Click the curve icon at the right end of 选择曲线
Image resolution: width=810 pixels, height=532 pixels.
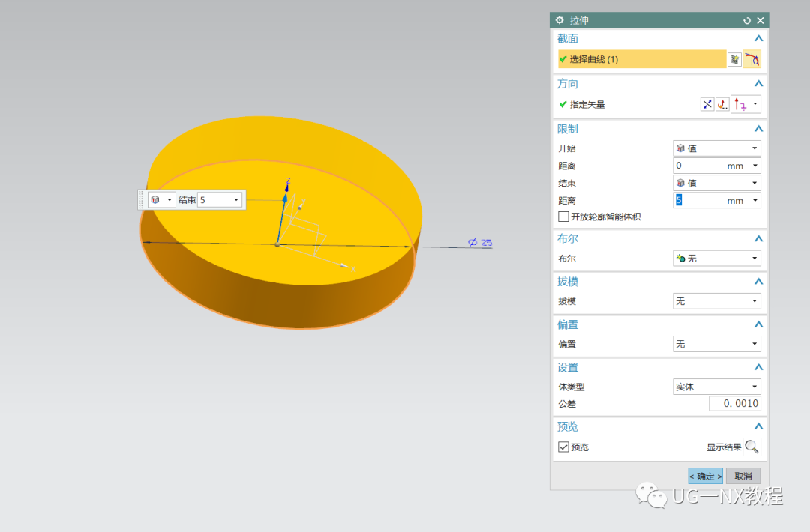[x=751, y=59]
